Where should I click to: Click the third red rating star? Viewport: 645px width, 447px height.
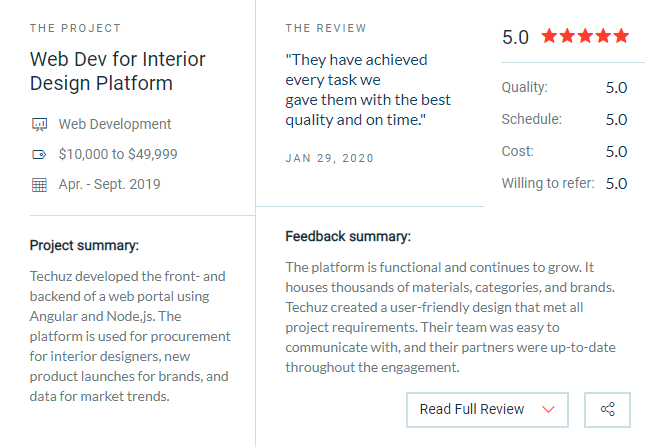pos(585,36)
